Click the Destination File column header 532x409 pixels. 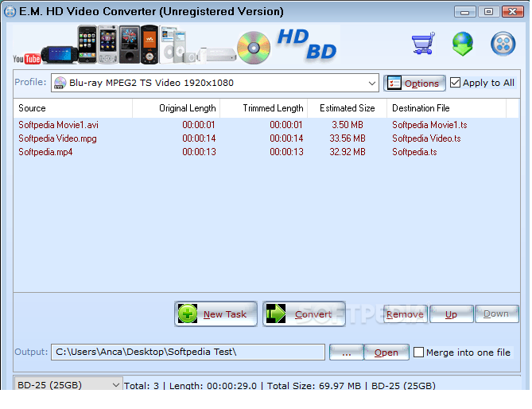click(x=447, y=108)
